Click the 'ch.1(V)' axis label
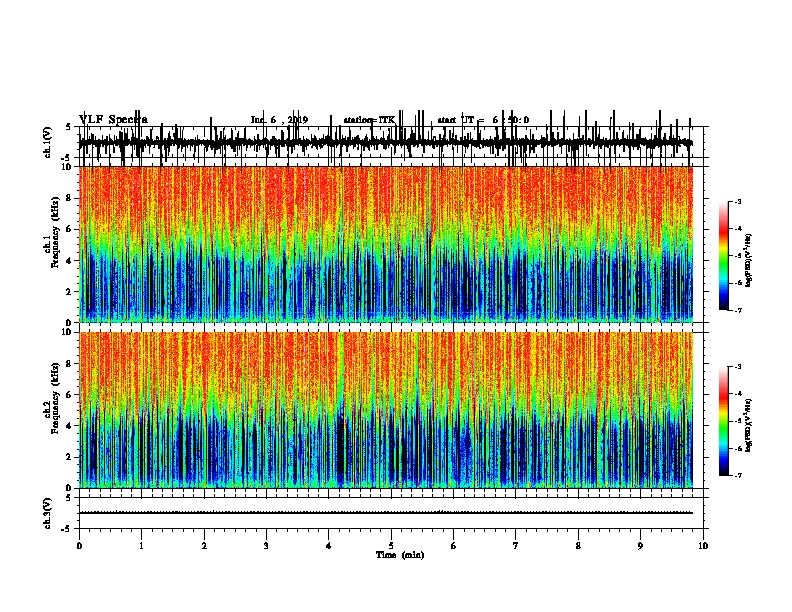Image resolution: width=792 pixels, height=612 pixels. [47, 142]
